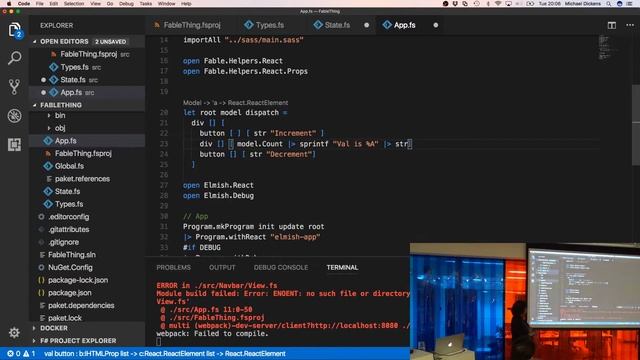The image size is (640, 360).
Task: Place cursor on Program.mkProgram line 31
Action: pyautogui.click(x=253, y=227)
